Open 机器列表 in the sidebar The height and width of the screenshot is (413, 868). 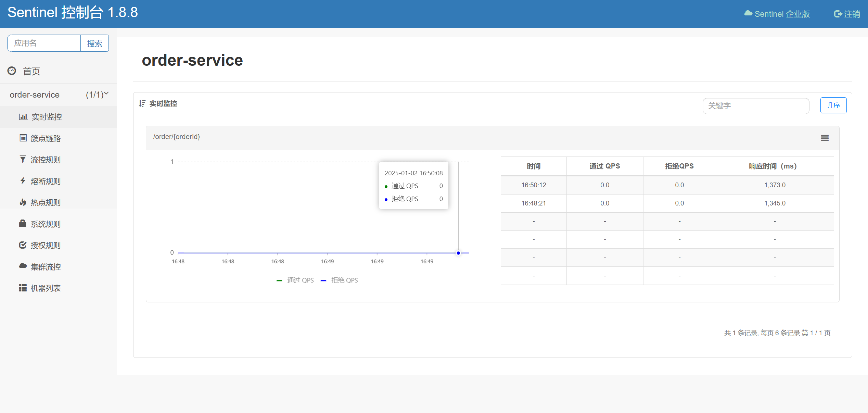click(46, 288)
